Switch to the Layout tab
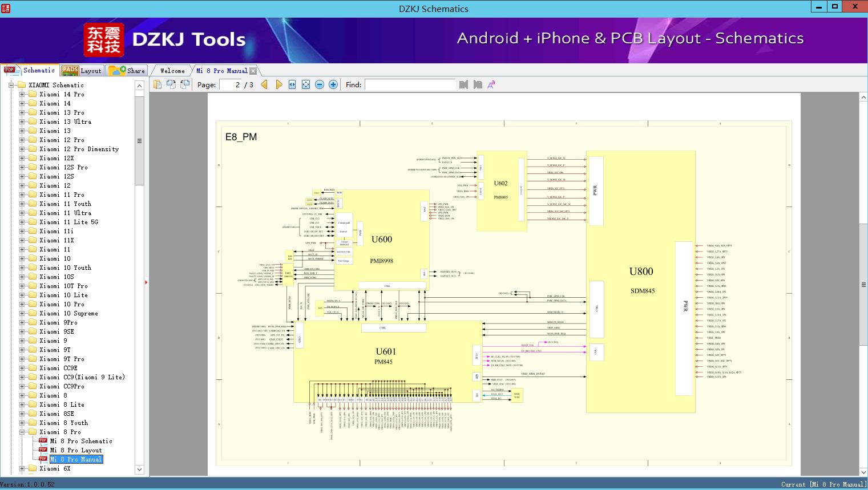 (82, 71)
